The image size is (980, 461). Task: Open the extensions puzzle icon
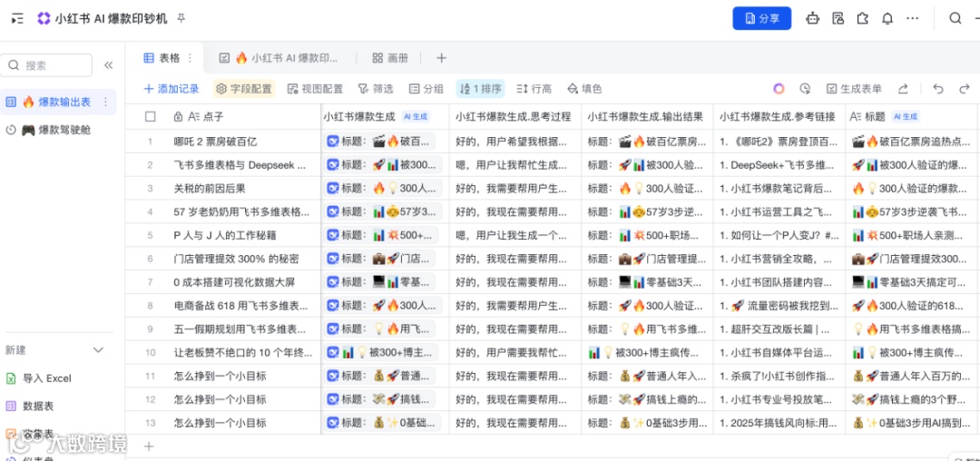[863, 19]
